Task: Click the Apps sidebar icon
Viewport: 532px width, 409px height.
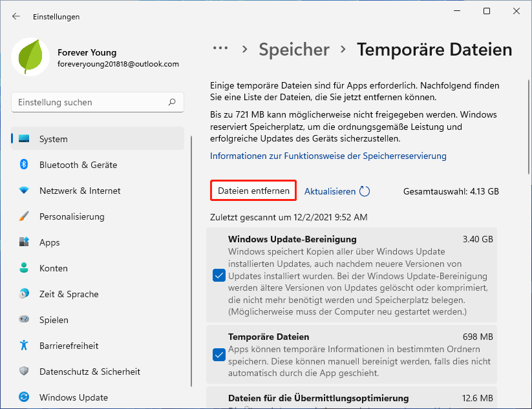Action: pos(24,242)
